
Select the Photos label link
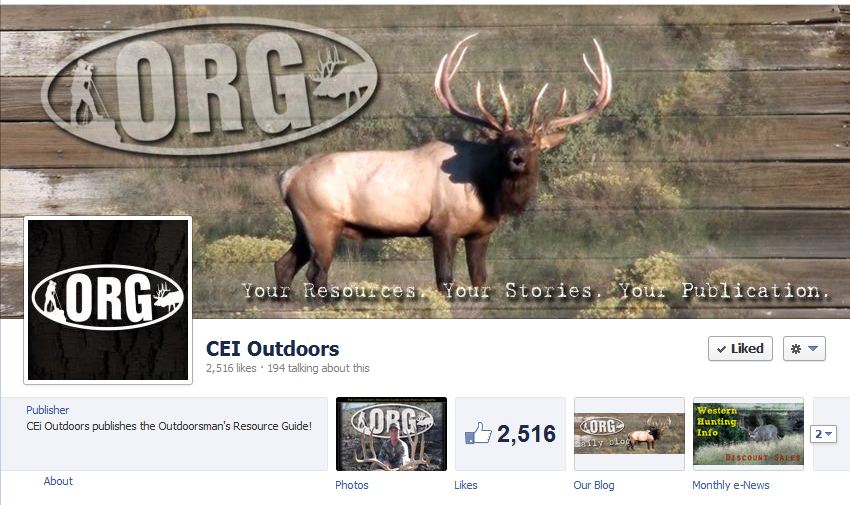point(352,485)
